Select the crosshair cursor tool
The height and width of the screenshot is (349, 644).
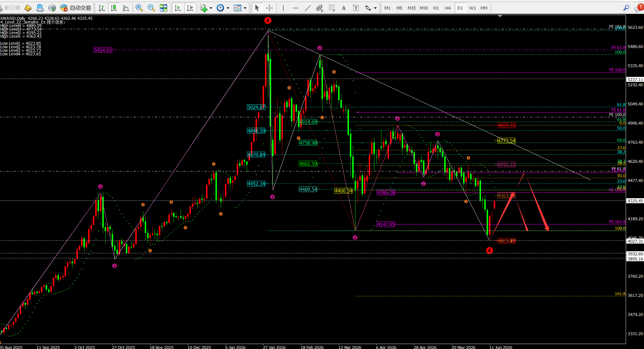pos(269,8)
